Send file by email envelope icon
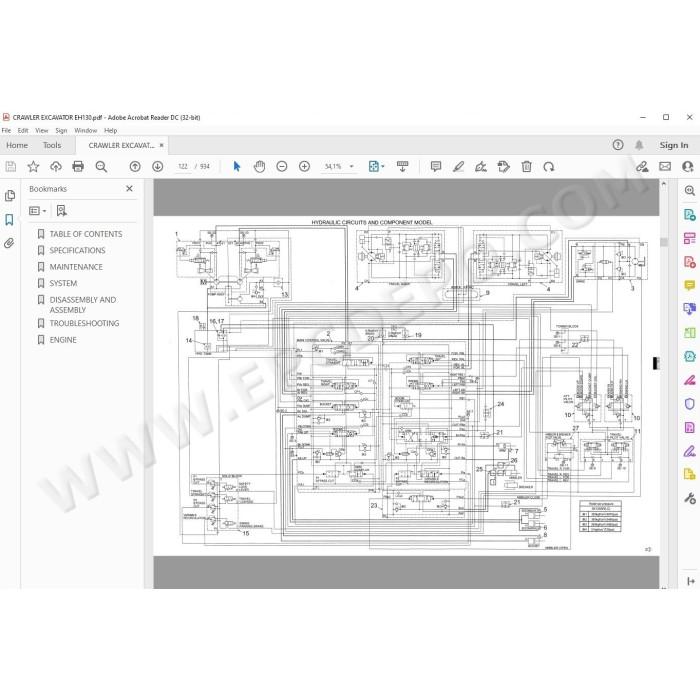Image resolution: width=700 pixels, height=700 pixels. (665, 167)
